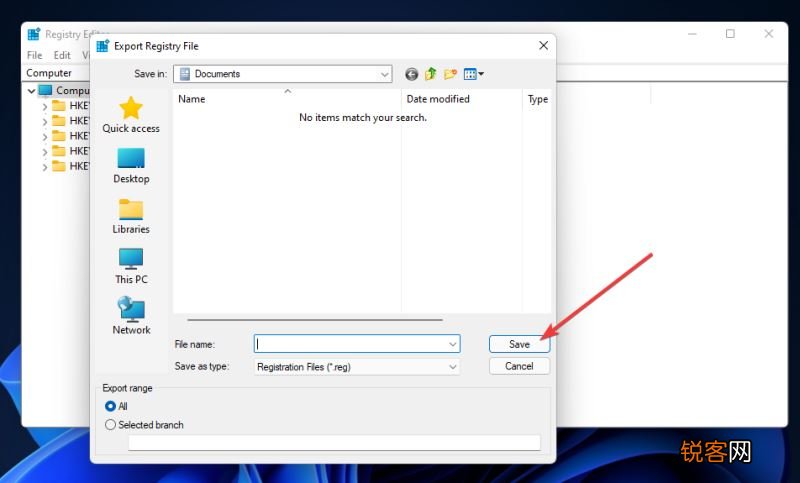The image size is (800, 483).
Task: Minimize the Registry Editor window
Action: pyautogui.click(x=692, y=34)
